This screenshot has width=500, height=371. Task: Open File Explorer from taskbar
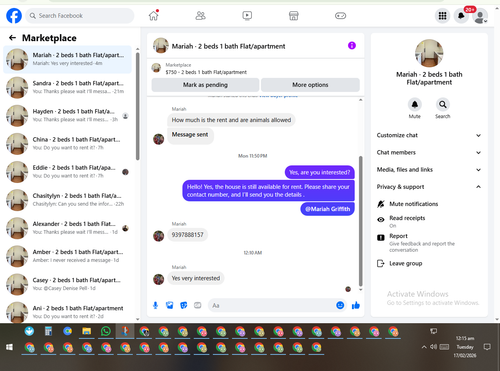click(87, 331)
